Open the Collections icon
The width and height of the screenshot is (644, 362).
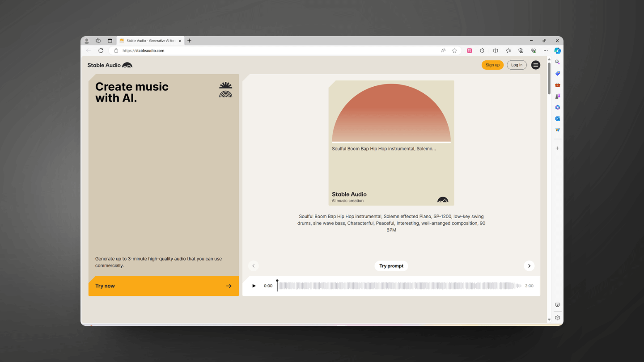[521, 51]
